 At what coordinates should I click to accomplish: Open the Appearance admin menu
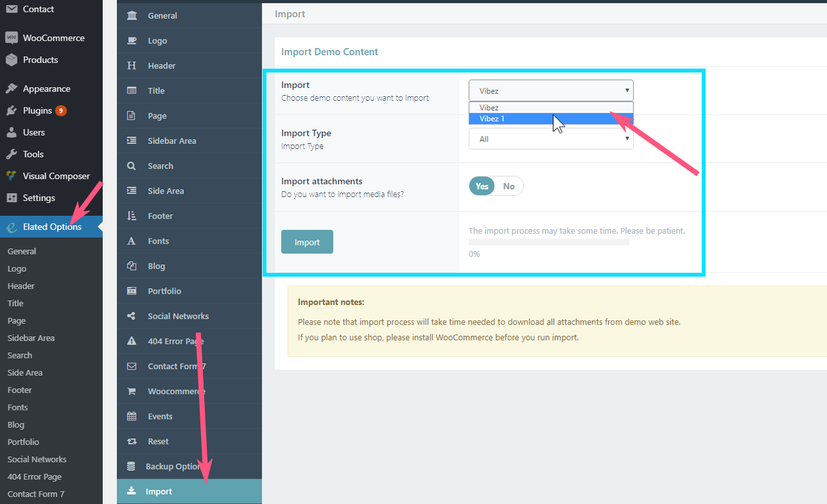pyautogui.click(x=51, y=89)
